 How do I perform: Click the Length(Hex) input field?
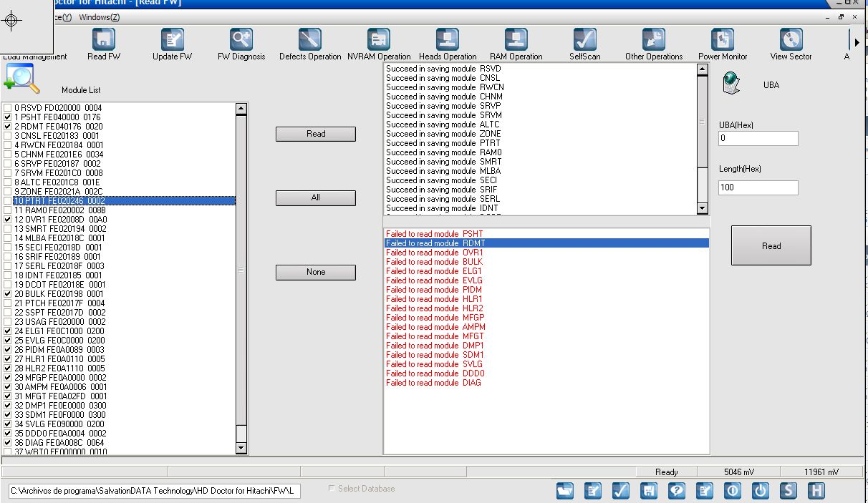click(x=758, y=187)
